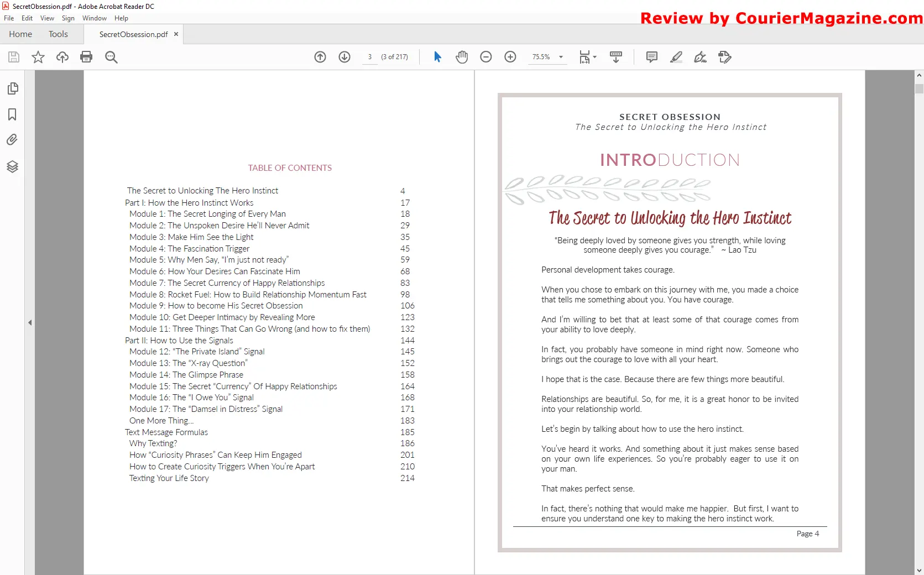Add file to starred with star icon
The height and width of the screenshot is (575, 924).
(x=38, y=57)
